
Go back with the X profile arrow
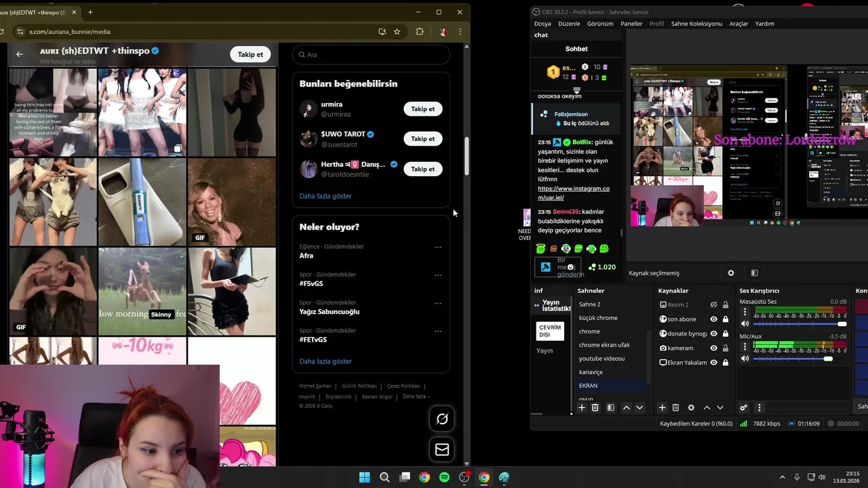(x=20, y=54)
